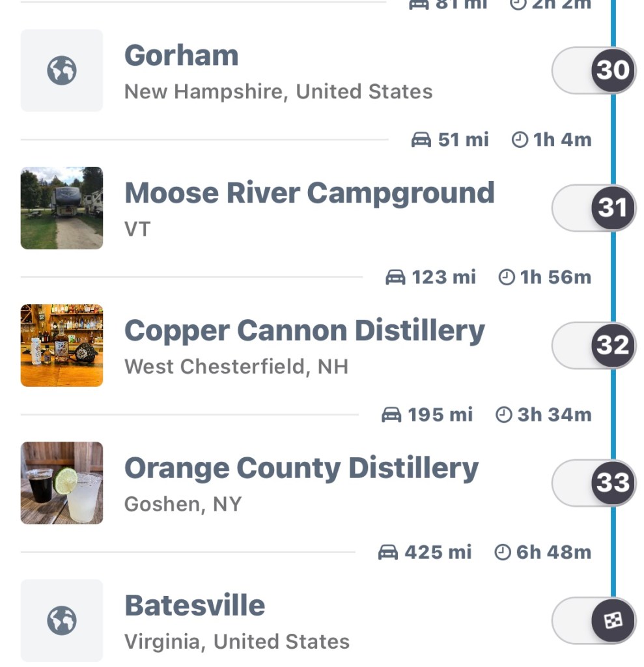The width and height of the screenshot is (644, 667).
Task: Click the car icon next to 123 mi
Action: 395,277
